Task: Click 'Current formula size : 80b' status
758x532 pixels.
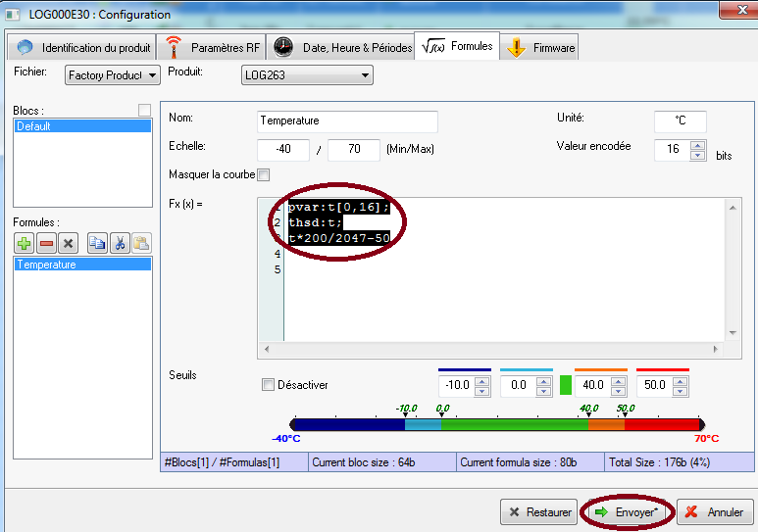Action: pos(531,462)
